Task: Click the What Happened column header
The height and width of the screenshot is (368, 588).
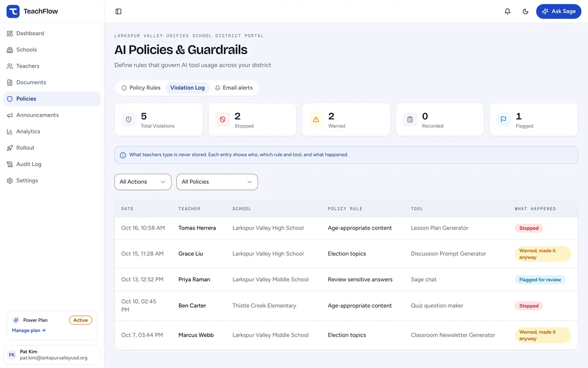Action: 535,209
